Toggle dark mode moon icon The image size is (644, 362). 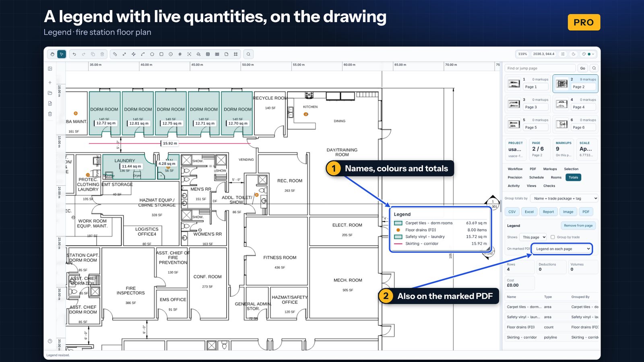click(x=574, y=54)
